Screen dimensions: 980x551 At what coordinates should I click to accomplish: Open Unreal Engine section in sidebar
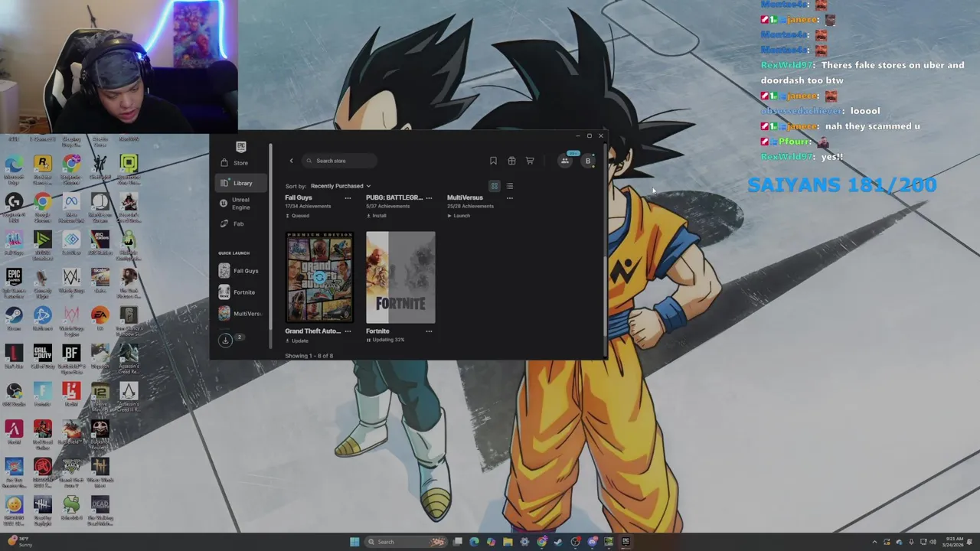tap(240, 204)
